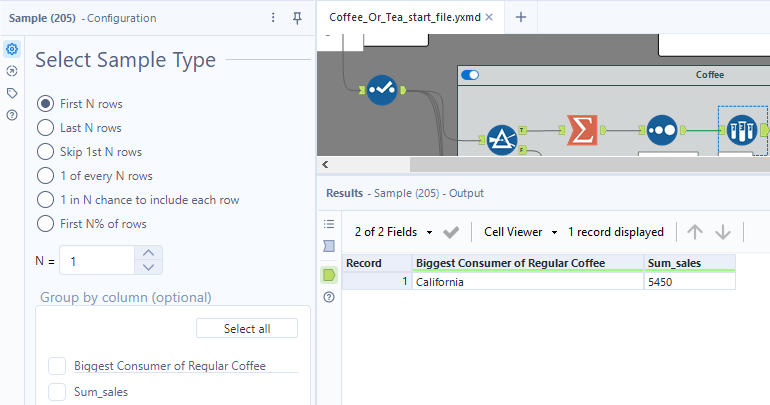Click the California cell

528,282
